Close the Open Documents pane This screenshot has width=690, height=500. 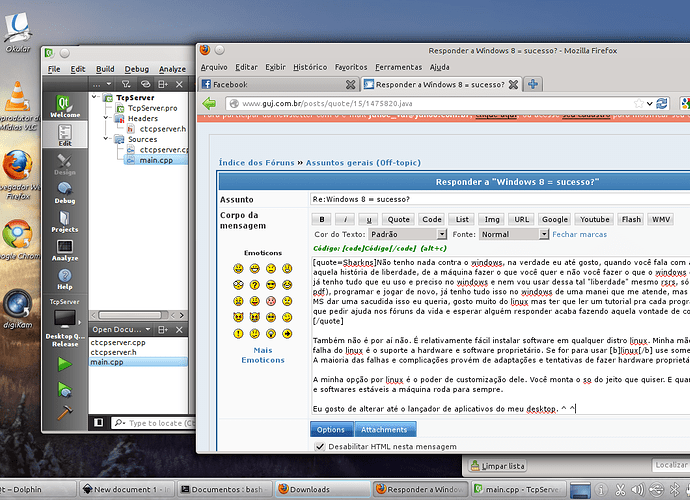click(x=179, y=330)
